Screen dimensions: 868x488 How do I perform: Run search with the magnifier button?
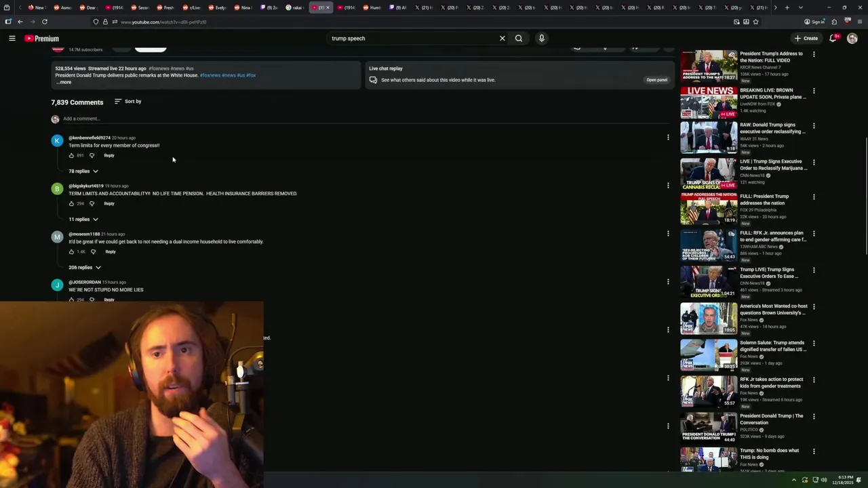coord(519,39)
